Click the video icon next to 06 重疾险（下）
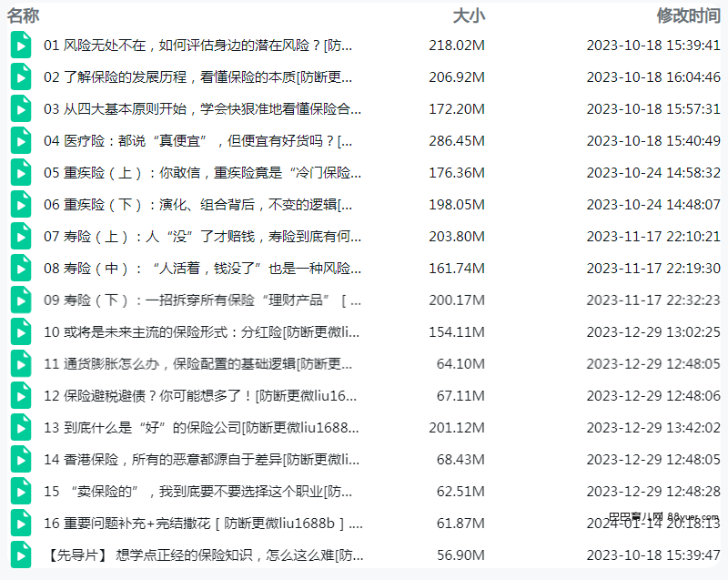The height and width of the screenshot is (580, 728). coord(20,204)
